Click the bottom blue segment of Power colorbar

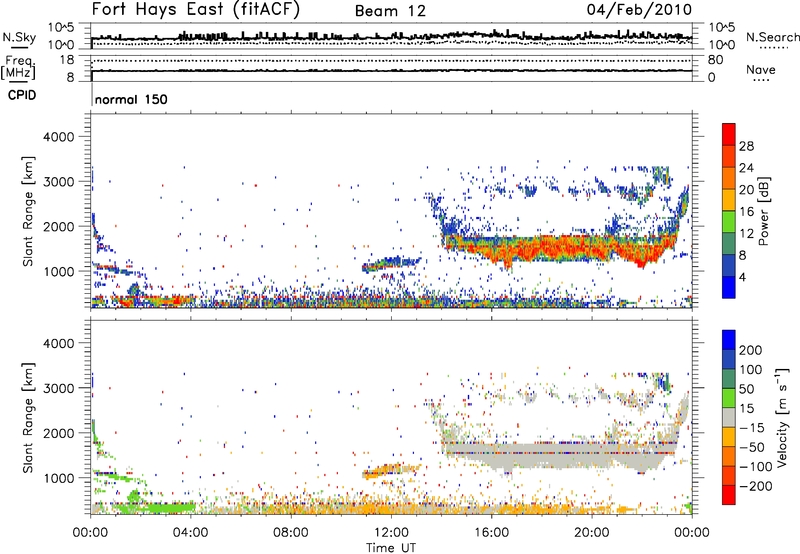click(x=729, y=287)
